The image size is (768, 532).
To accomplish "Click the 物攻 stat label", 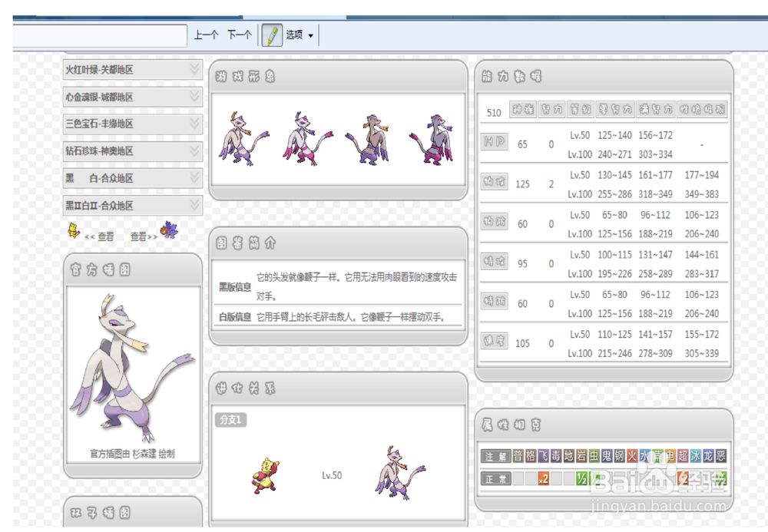I will point(494,182).
